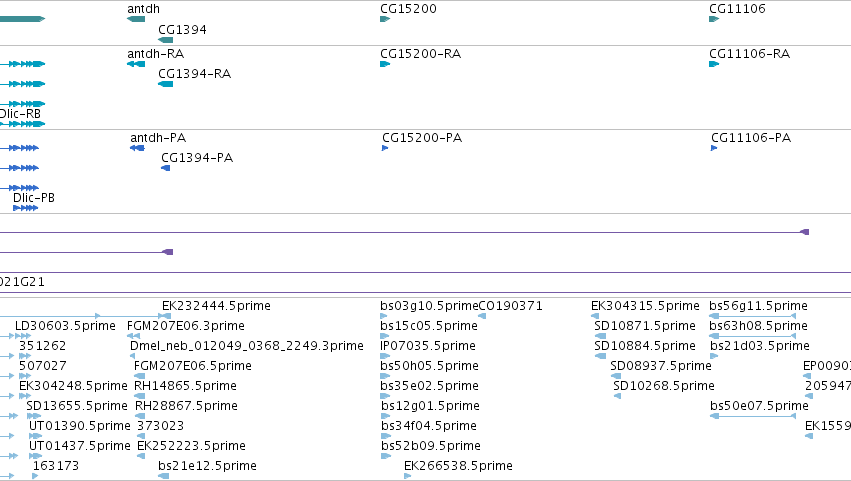Viewport: 851px width, 481px height.
Task: Click the antdh-PA protein glyph
Action: coord(137,148)
